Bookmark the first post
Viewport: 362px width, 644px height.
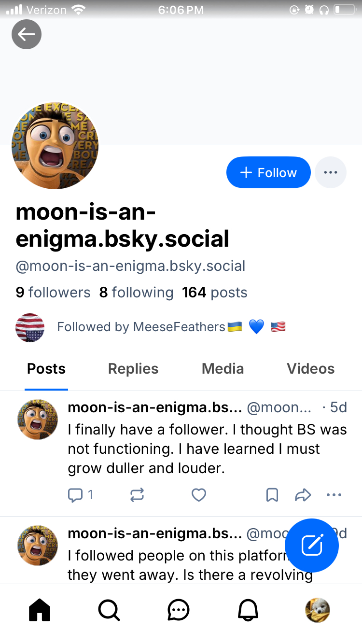click(272, 495)
